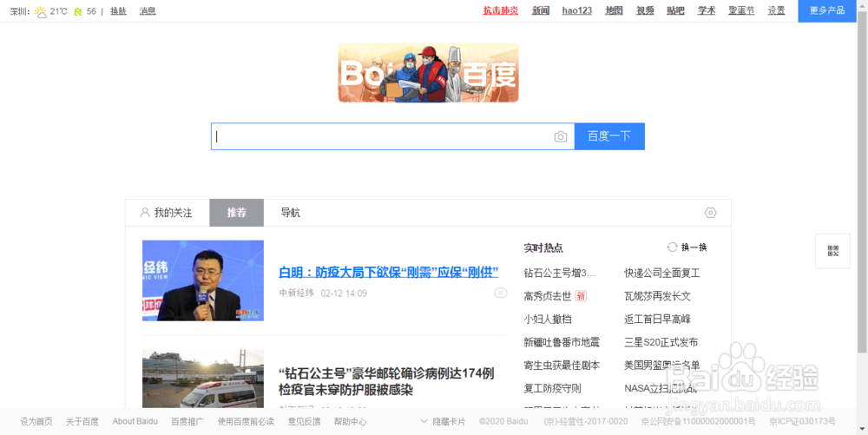The width and height of the screenshot is (868, 435).
Task: Open hot topic 美国男篮奥运名单
Action: (x=662, y=366)
